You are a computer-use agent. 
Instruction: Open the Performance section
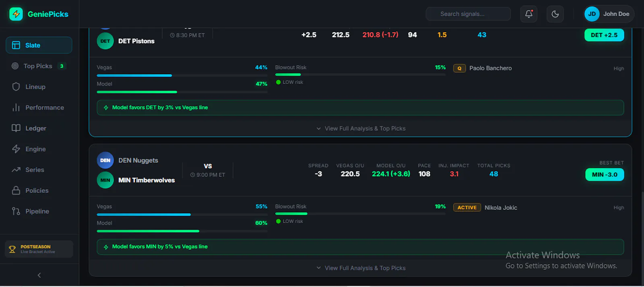(39, 108)
